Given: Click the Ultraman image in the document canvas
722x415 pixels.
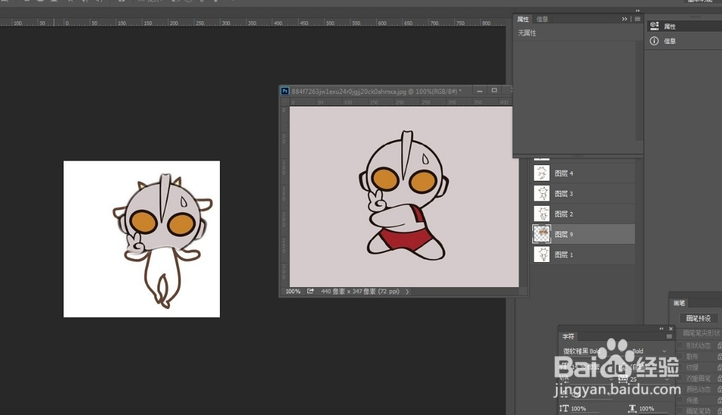Looking at the screenshot, I should coord(404,197).
